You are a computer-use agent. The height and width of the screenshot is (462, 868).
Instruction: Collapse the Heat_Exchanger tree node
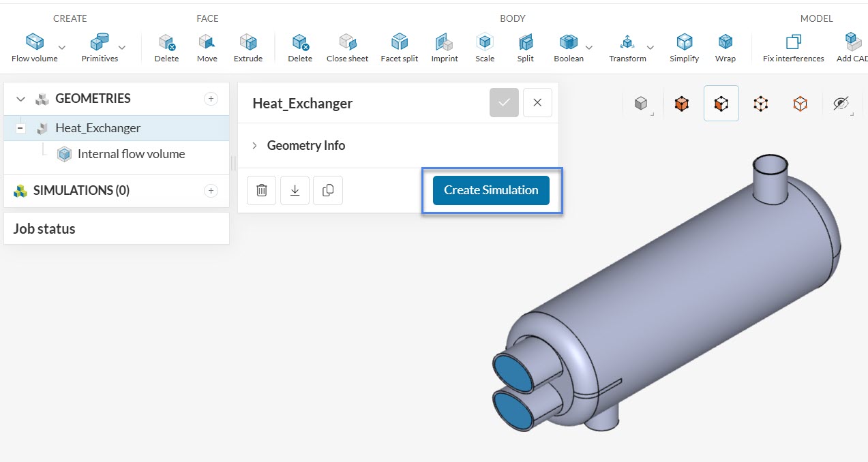click(x=20, y=128)
